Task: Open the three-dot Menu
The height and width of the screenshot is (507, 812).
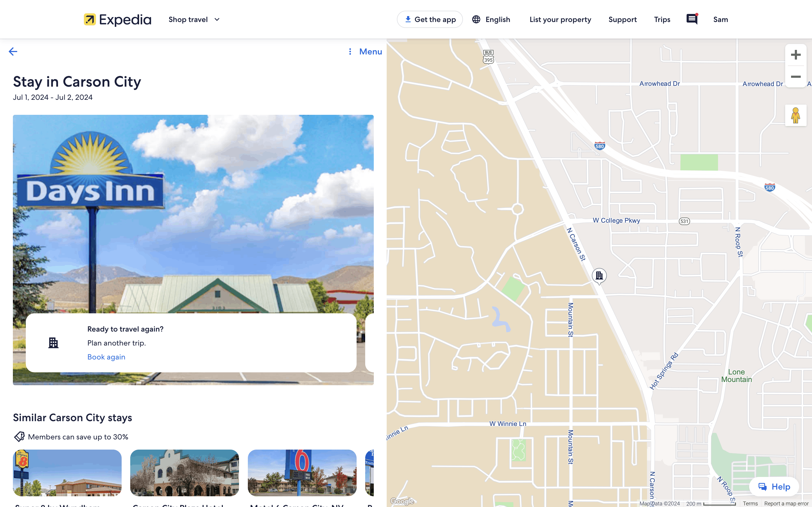Action: [x=365, y=52]
